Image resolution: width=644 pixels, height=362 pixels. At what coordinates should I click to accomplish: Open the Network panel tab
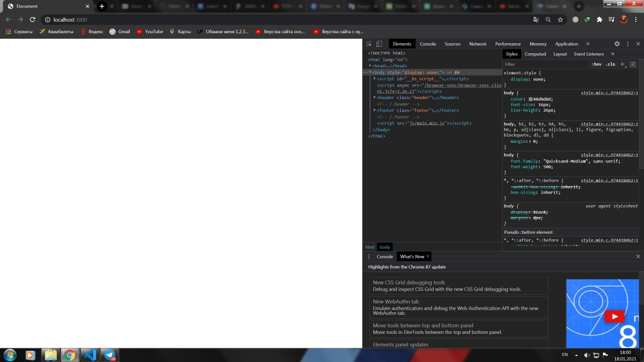pyautogui.click(x=478, y=44)
